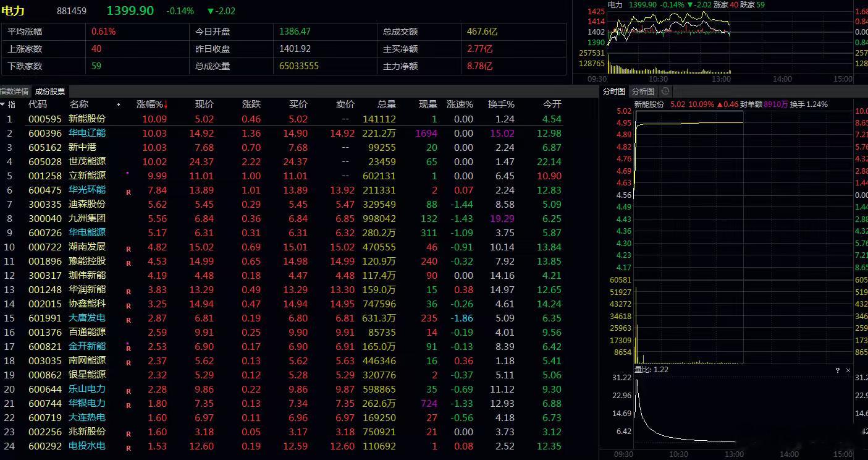Viewport: 868px width, 460px height.
Task: Select 迪森股份 stock name
Action: tap(87, 204)
